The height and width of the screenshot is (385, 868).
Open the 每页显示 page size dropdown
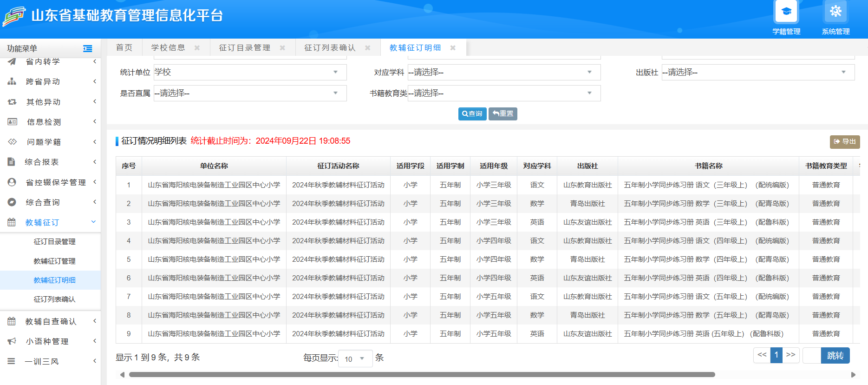click(x=355, y=358)
